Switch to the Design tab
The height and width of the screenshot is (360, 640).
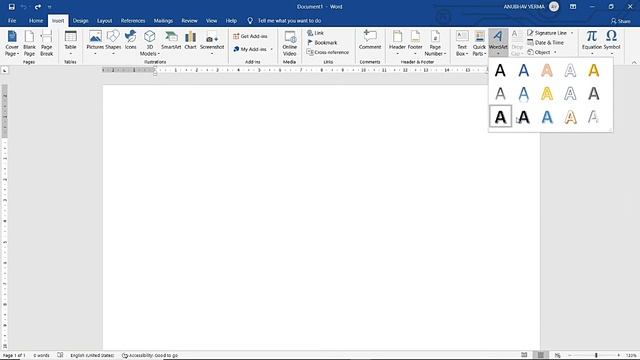coord(80,20)
